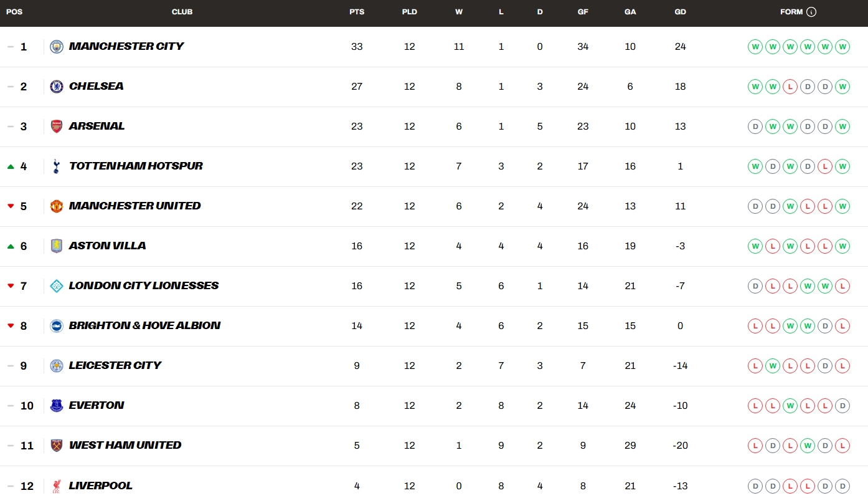Click the Everton club crest icon
The width and height of the screenshot is (868, 498).
click(x=57, y=406)
